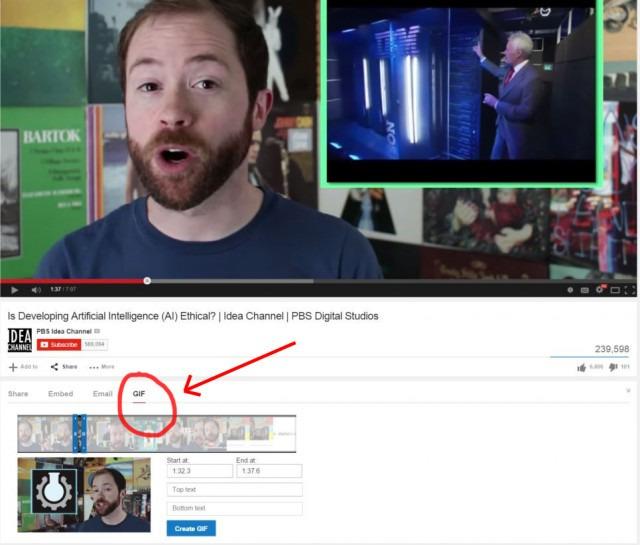Enter fullscreen with the player icon
The image size is (640, 545).
[630, 290]
